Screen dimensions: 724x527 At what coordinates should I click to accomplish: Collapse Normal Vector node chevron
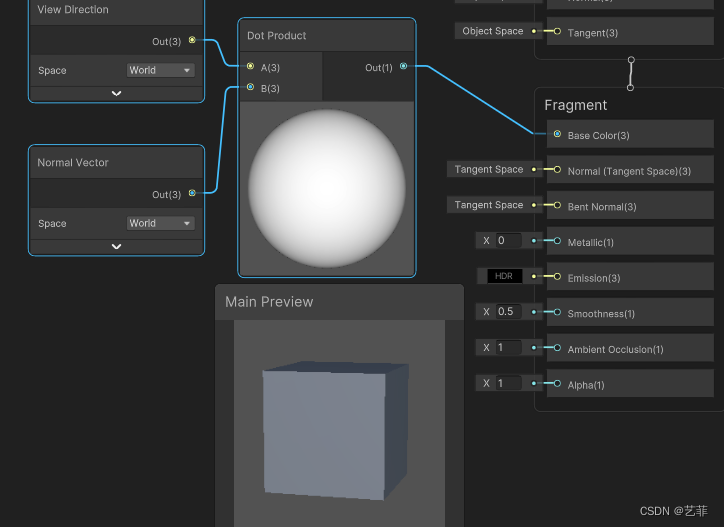(116, 246)
